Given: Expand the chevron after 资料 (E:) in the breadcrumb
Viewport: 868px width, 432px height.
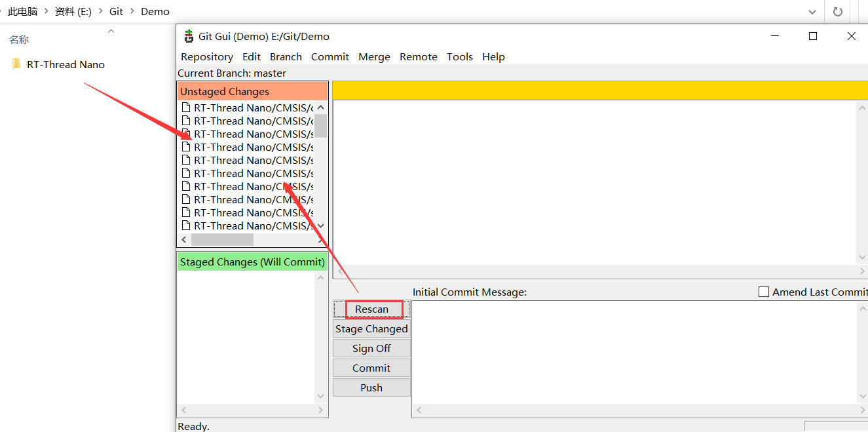Looking at the screenshot, I should pos(100,12).
